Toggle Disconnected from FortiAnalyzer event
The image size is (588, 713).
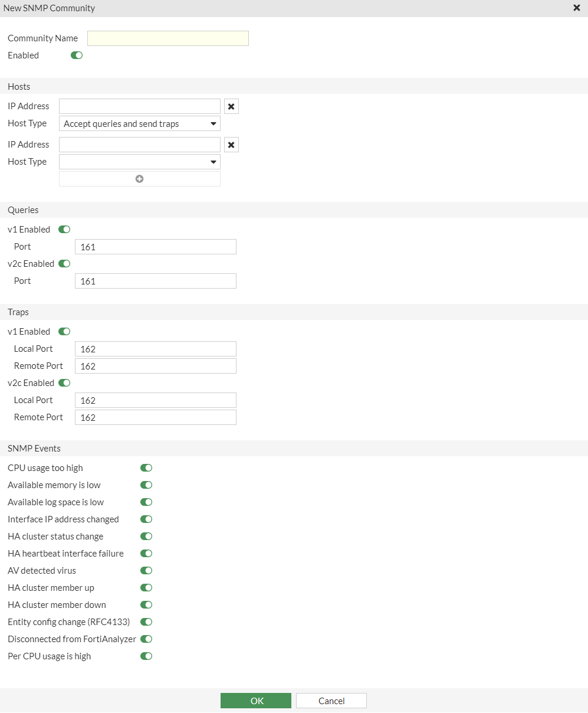(146, 639)
